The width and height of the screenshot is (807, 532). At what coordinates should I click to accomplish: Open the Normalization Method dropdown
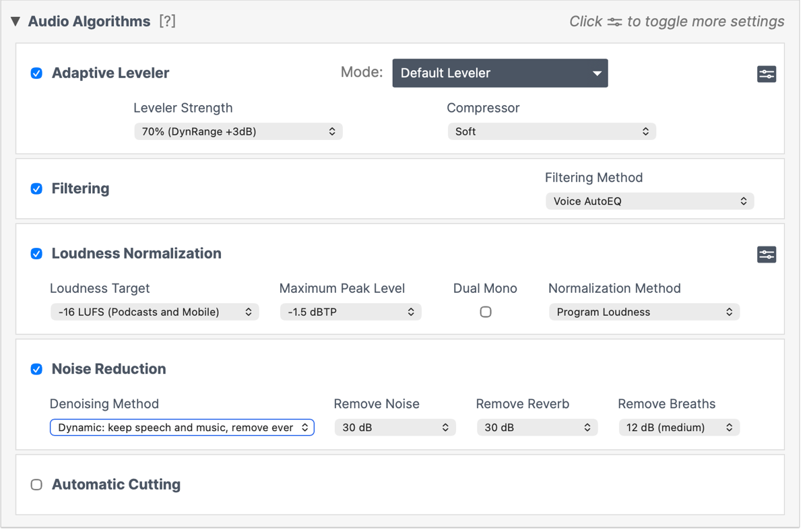point(644,312)
